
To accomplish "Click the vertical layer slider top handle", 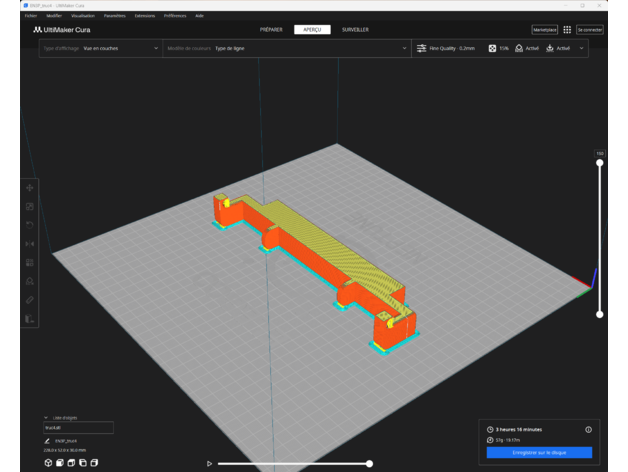I will [600, 161].
